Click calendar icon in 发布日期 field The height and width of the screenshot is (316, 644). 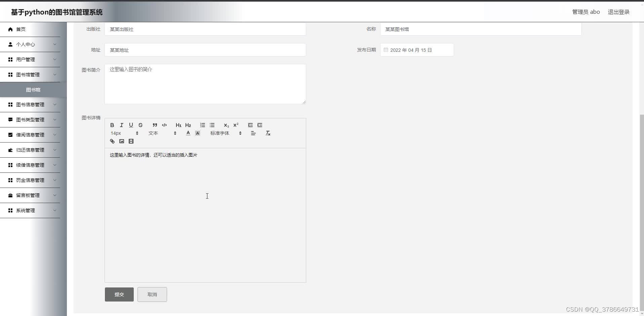(x=386, y=50)
